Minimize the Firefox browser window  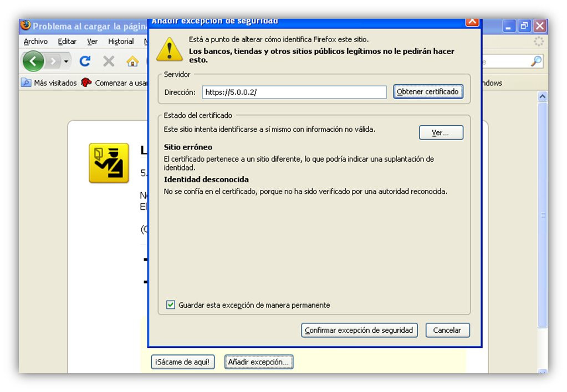click(508, 26)
